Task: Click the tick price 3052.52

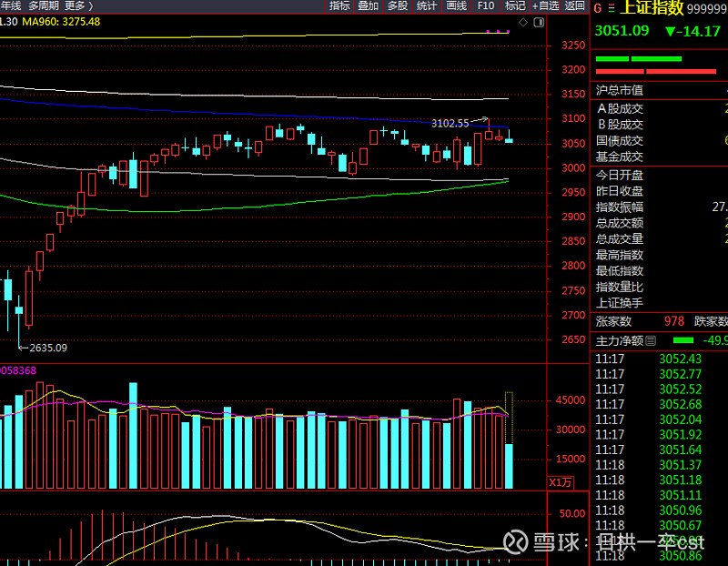Action: (680, 389)
